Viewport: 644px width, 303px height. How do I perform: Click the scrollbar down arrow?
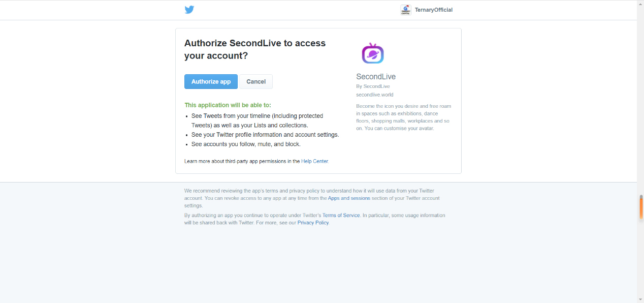pos(640,299)
